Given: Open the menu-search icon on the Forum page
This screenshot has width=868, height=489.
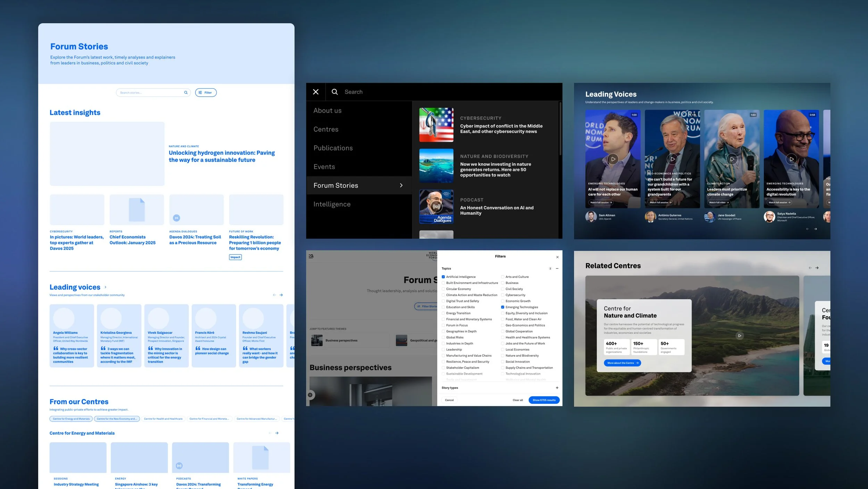Looking at the screenshot, I should coord(311,256).
